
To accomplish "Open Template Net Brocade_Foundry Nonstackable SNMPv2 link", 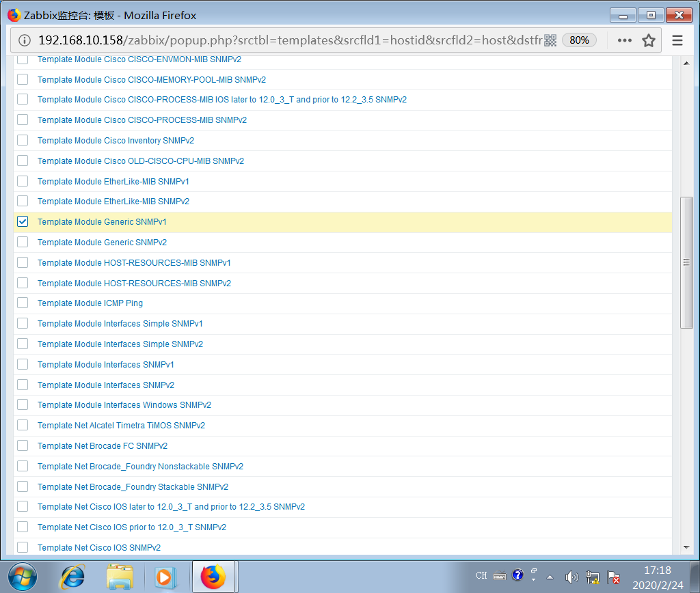I will click(x=140, y=467).
